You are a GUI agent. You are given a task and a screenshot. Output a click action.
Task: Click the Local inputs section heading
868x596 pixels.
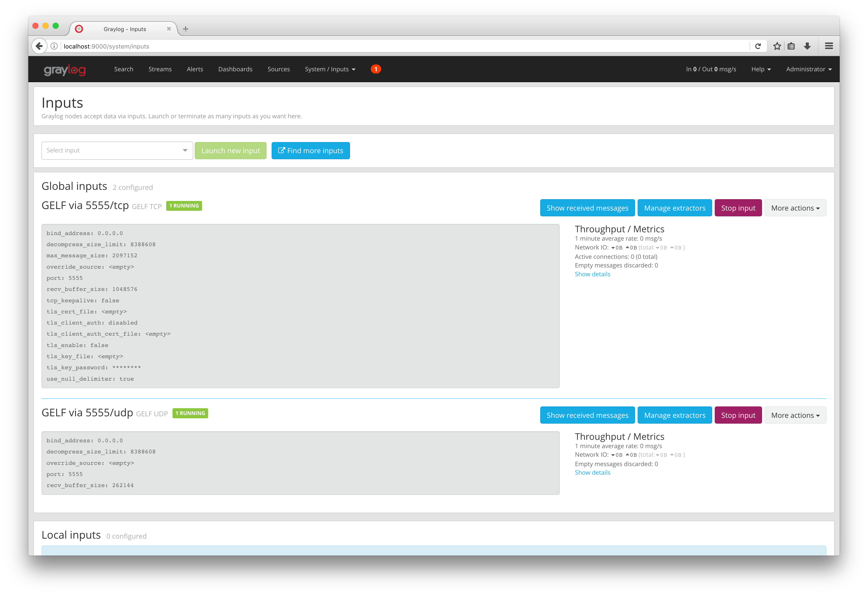click(71, 535)
